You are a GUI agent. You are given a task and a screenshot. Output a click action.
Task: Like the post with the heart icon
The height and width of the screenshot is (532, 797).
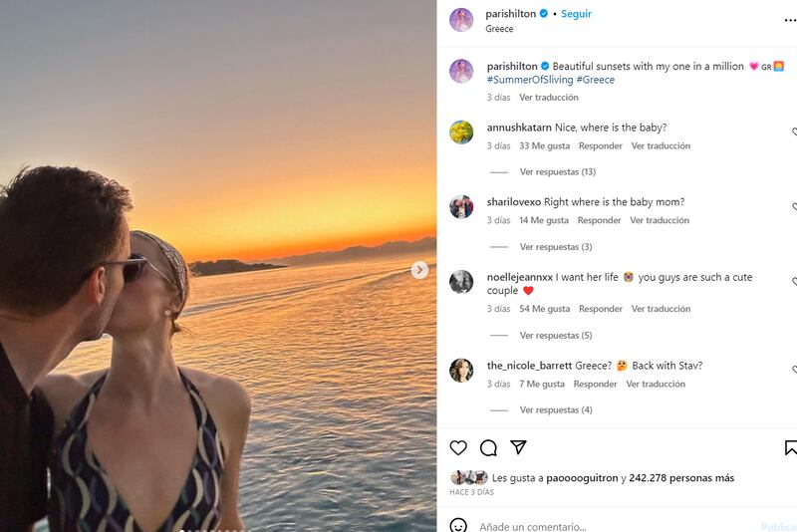point(458,448)
